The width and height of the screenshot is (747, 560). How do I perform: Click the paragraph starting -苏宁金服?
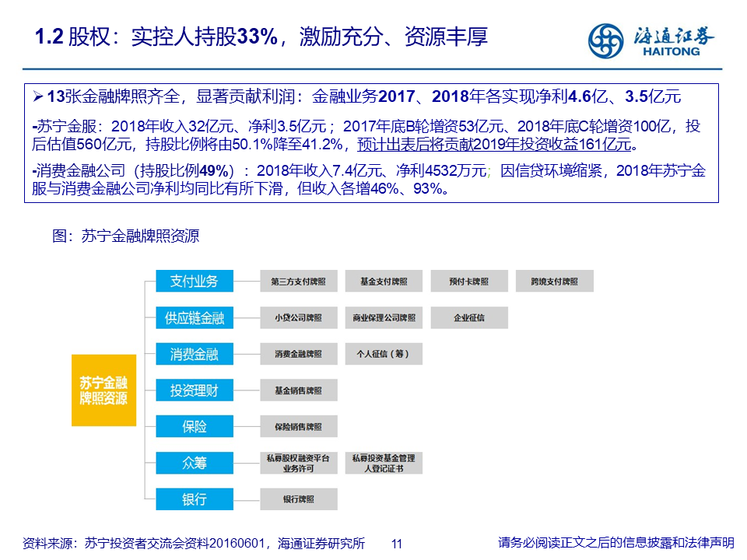tap(366, 135)
